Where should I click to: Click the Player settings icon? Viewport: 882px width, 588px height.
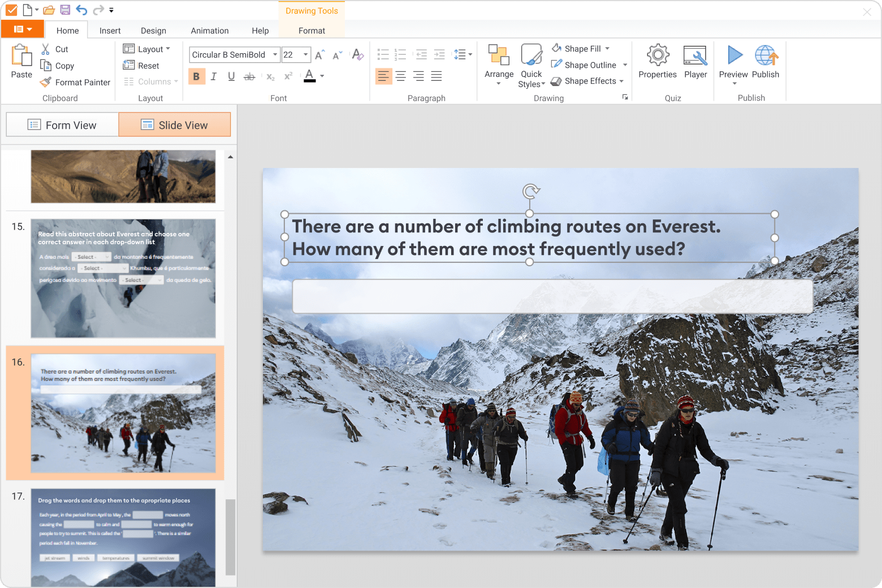pos(695,62)
